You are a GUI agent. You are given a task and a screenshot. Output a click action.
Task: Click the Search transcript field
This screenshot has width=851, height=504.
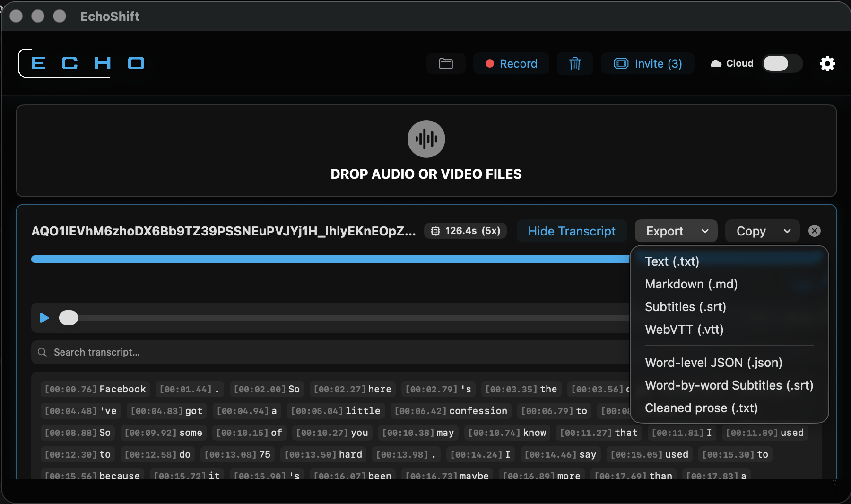pos(331,352)
